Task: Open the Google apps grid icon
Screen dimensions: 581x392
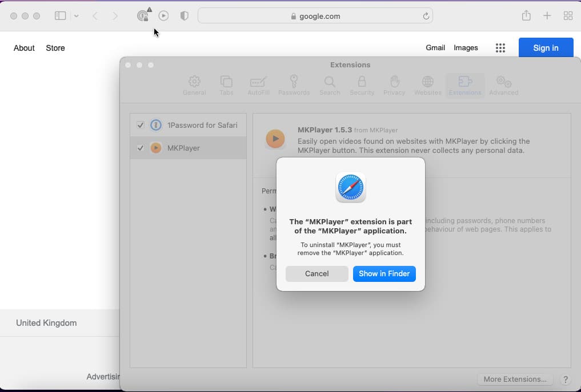Action: pos(500,48)
